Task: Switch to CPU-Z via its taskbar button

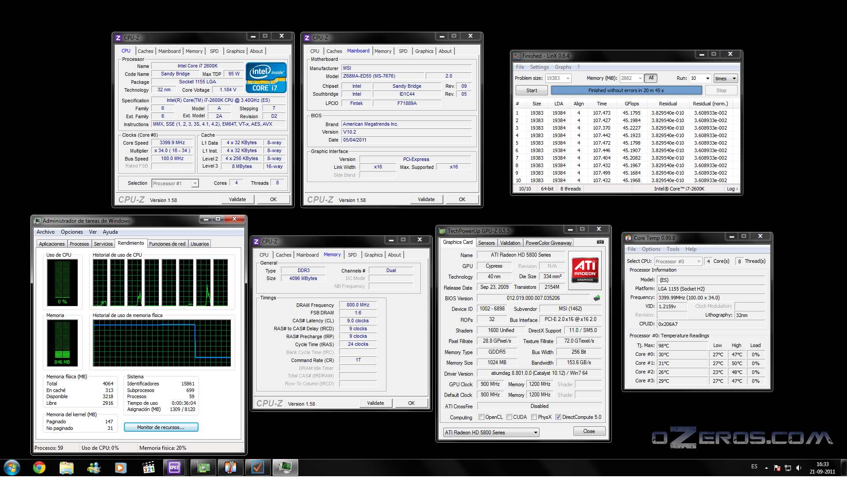Action: click(x=175, y=467)
